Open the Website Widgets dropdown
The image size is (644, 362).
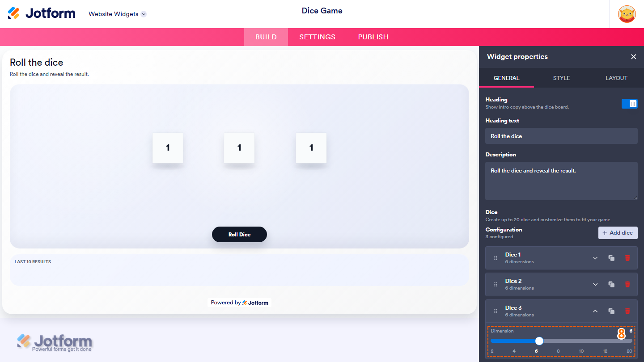[x=117, y=14]
